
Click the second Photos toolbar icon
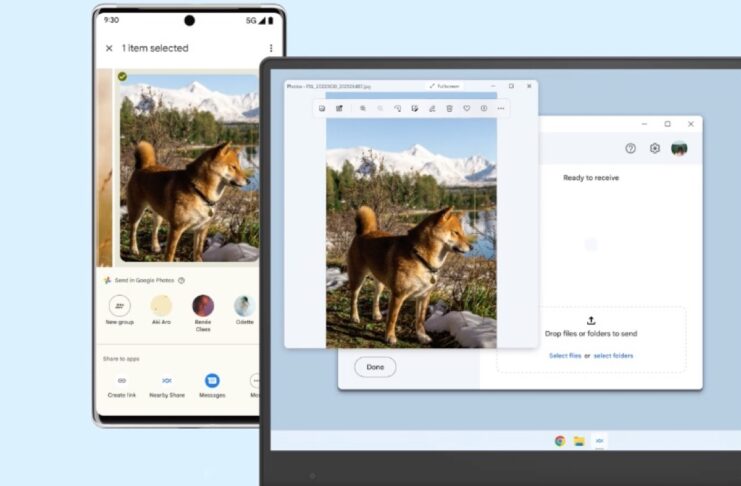point(339,108)
